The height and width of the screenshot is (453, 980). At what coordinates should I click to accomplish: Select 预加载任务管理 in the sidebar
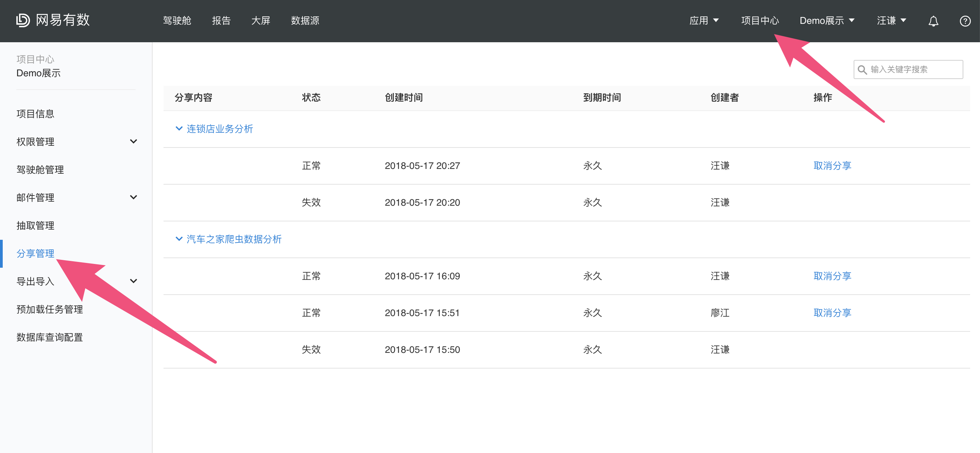(49, 309)
